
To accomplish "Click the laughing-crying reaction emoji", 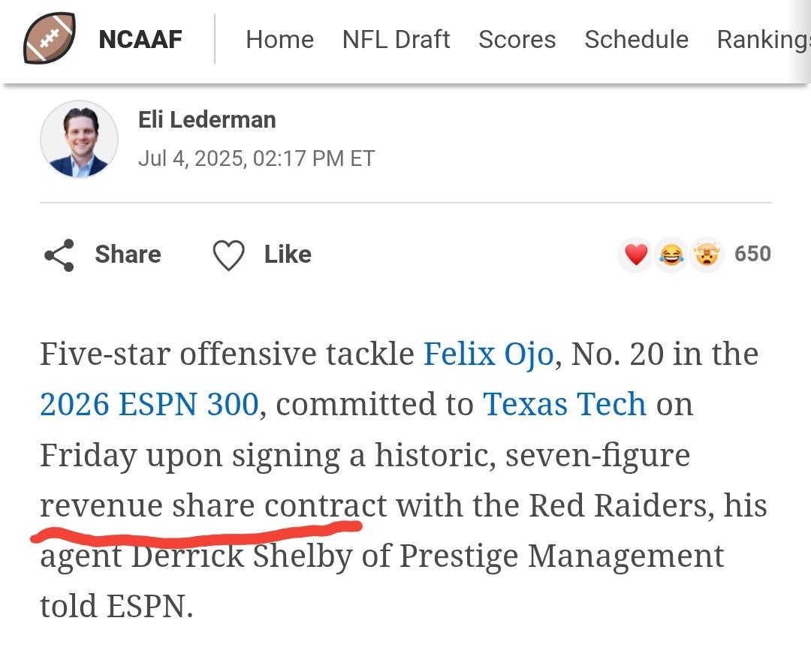I will [671, 255].
